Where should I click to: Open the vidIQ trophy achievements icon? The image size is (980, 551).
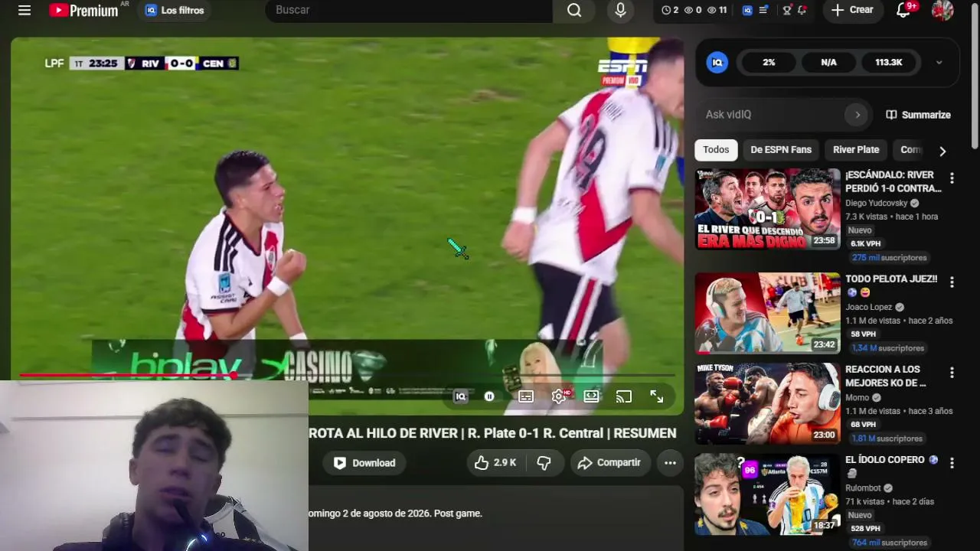(786, 10)
